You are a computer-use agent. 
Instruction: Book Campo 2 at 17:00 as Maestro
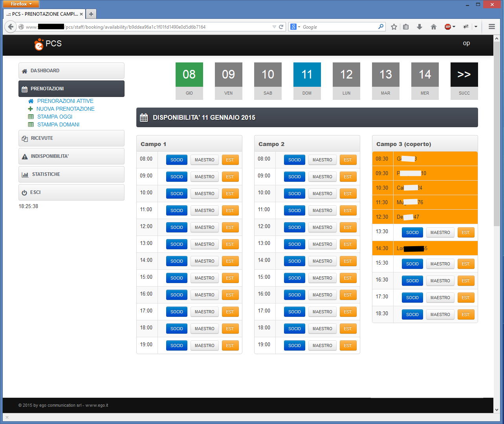point(323,312)
